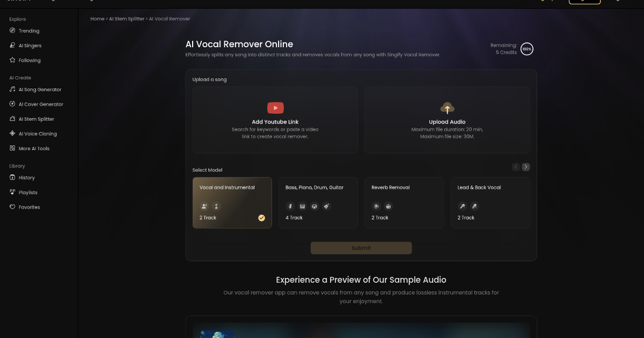This screenshot has width=644, height=338.
Task: Open Trending in the Explore section
Action: [x=28, y=31]
